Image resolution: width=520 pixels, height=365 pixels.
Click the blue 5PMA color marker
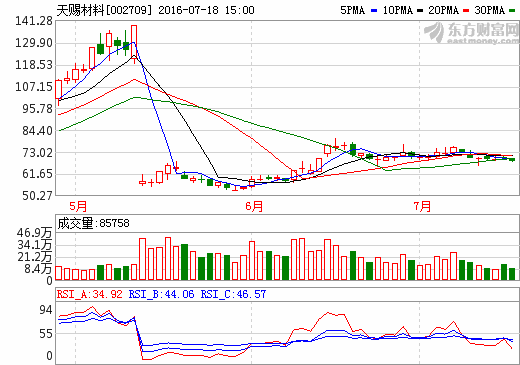[374, 11]
